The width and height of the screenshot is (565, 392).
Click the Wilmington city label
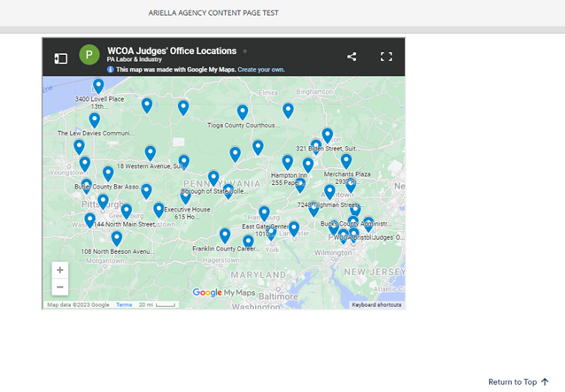[333, 253]
